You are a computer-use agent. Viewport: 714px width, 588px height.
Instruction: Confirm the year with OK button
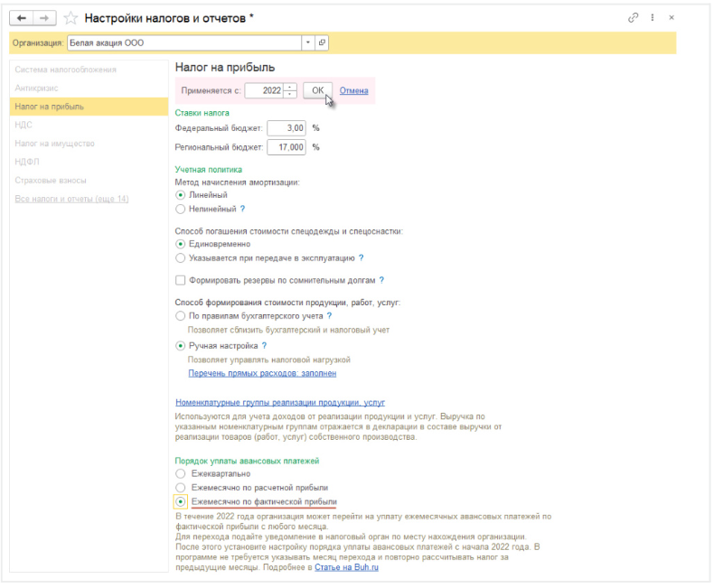click(x=318, y=90)
